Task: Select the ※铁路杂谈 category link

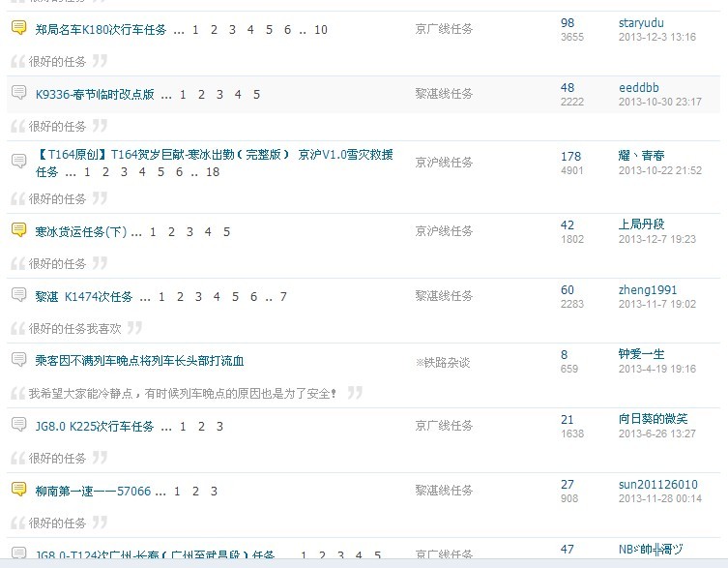Action: coord(443,362)
